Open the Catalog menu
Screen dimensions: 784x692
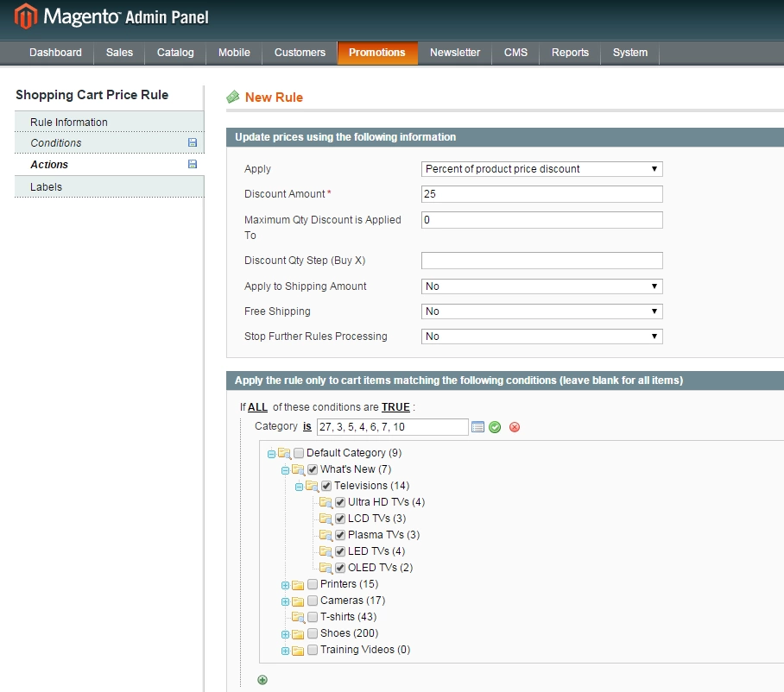(175, 53)
